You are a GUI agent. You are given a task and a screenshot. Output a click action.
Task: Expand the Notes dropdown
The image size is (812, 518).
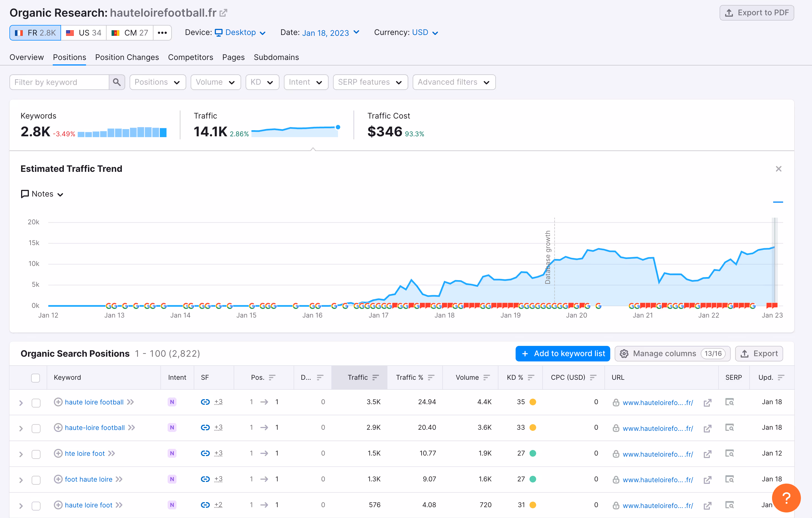tap(42, 194)
